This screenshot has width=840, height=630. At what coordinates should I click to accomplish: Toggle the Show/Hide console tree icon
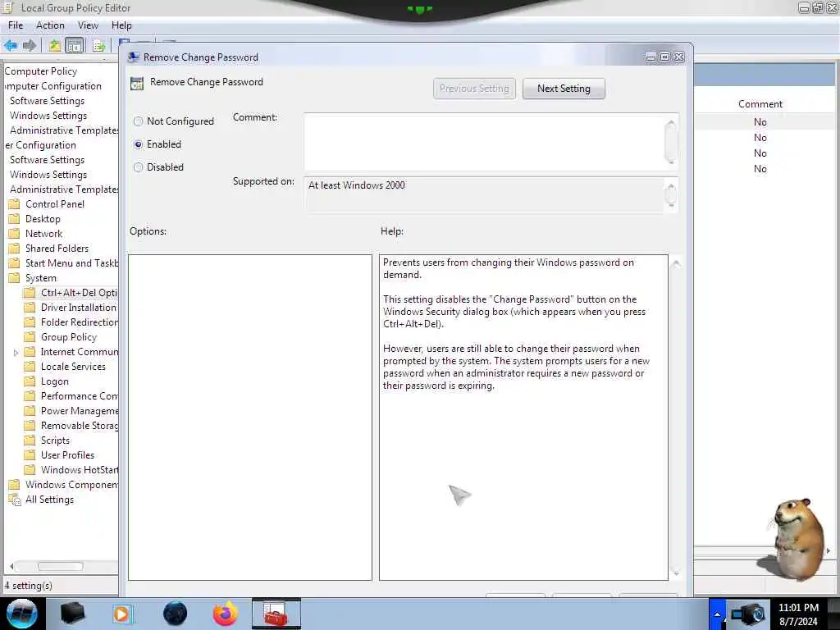click(75, 46)
